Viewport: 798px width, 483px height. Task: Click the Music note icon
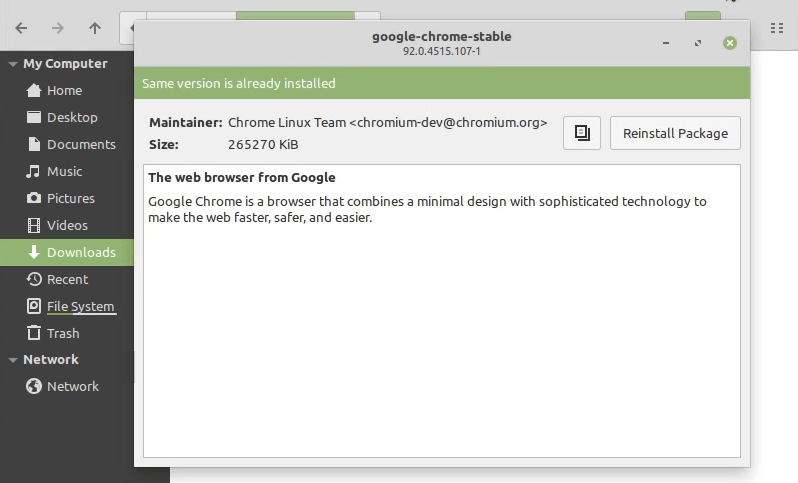pos(33,172)
